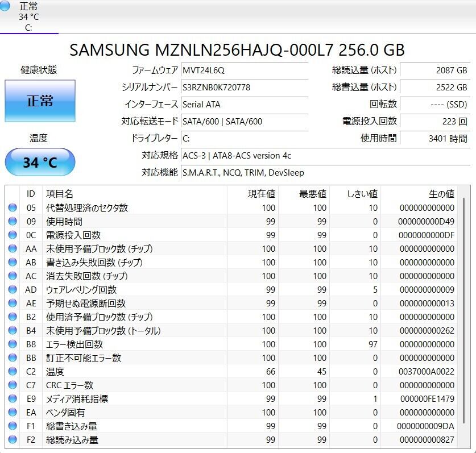
Task: Select the C7 CRC エラー数 row
Action: [227, 385]
